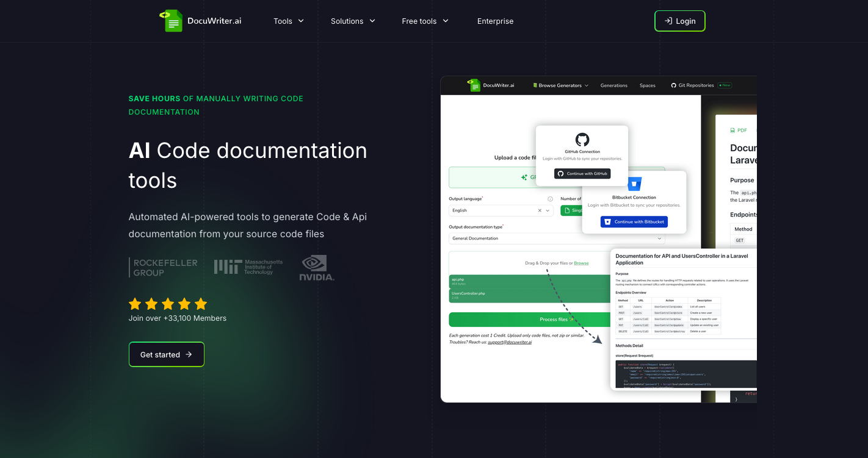Image resolution: width=868 pixels, height=458 pixels.
Task: Open the Free tools dropdown
Action: (x=425, y=21)
